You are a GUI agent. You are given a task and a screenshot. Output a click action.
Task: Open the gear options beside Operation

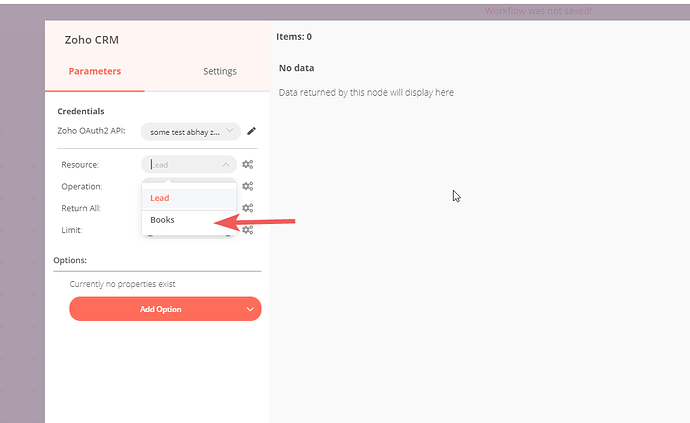coord(248,186)
